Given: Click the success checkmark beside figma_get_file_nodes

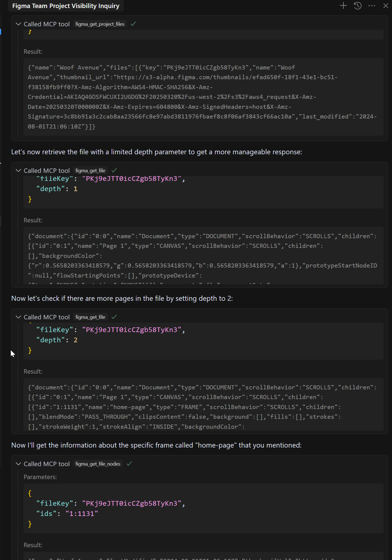Looking at the screenshot, I should point(129,464).
